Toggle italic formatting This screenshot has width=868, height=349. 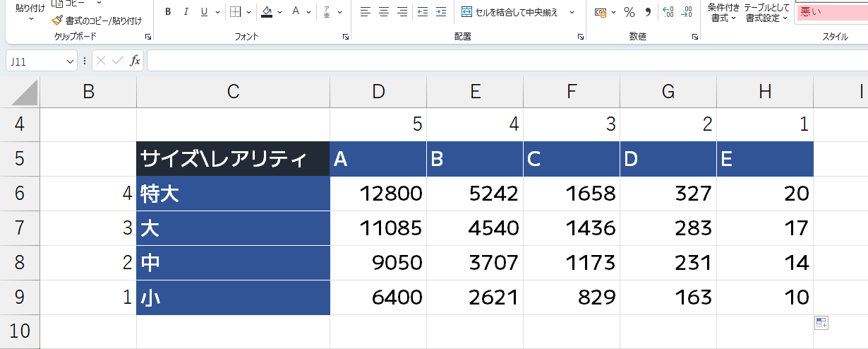[186, 11]
